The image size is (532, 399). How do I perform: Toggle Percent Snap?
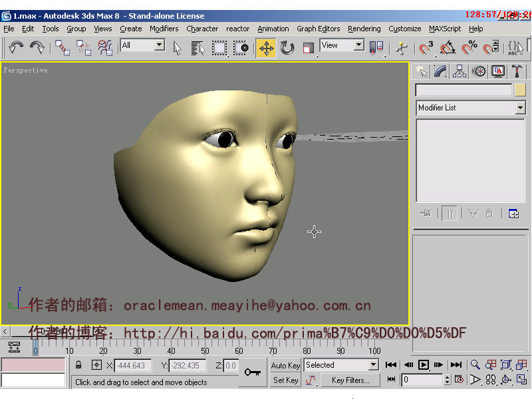pos(469,48)
